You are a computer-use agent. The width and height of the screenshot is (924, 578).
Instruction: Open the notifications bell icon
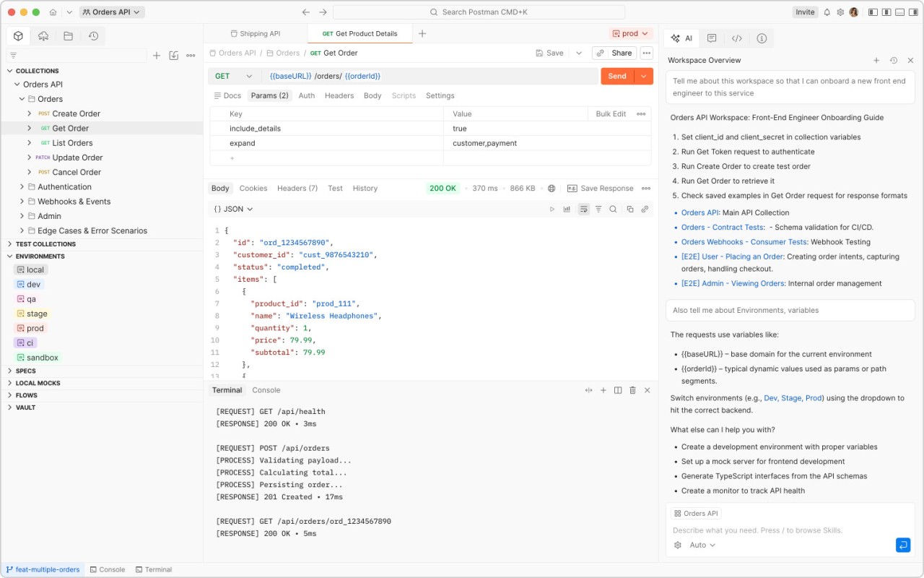[827, 12]
